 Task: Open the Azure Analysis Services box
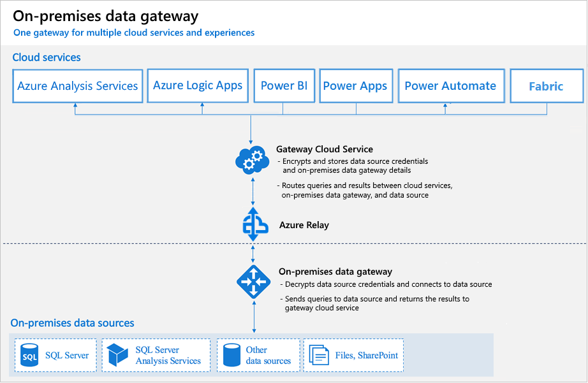77,85
